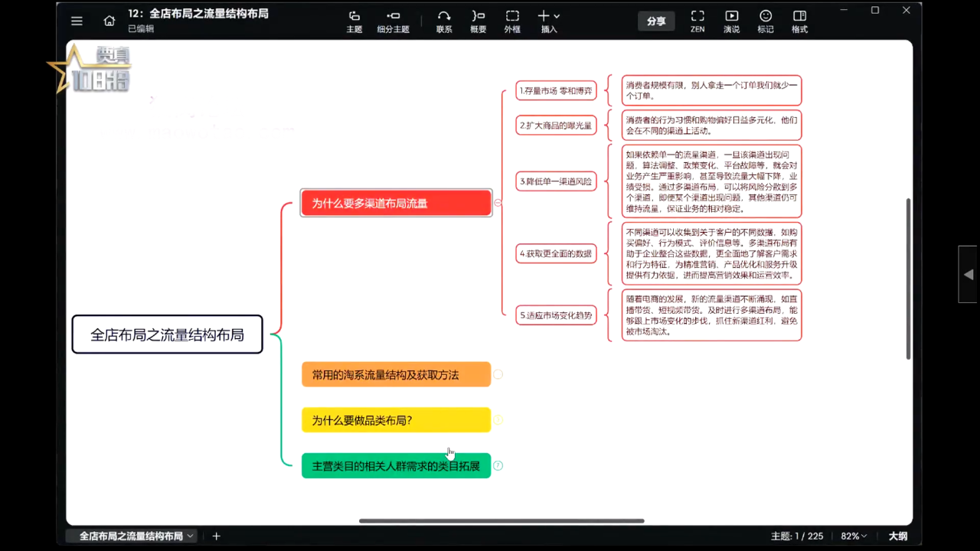Enter ZEN mode
Viewport: 980px width, 551px height.
(697, 21)
